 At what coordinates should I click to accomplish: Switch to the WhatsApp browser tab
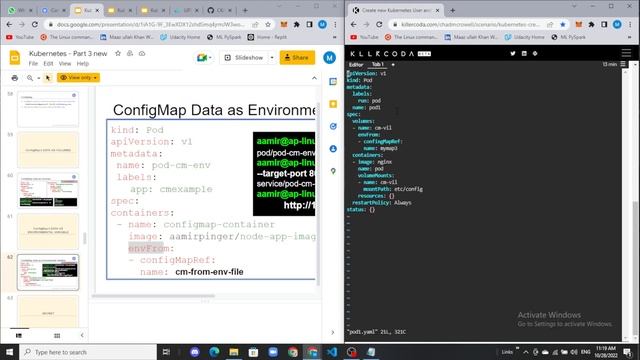[x=20, y=10]
